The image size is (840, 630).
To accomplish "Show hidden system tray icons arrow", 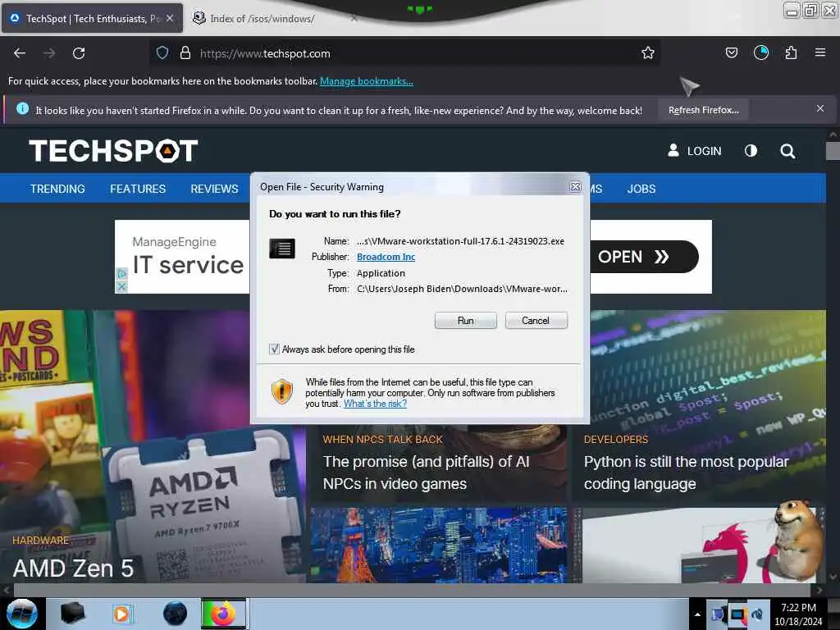I will click(697, 614).
